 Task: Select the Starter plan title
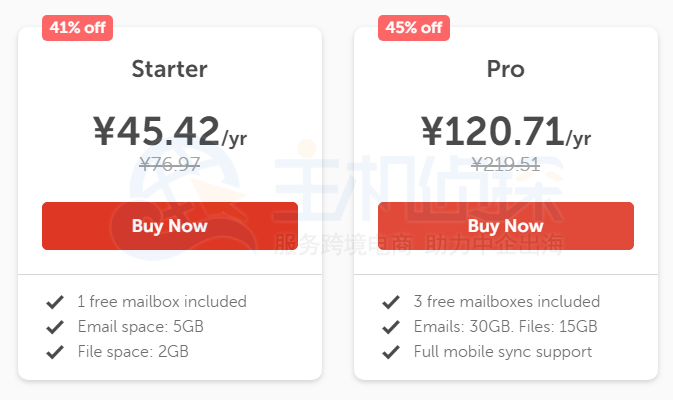point(170,69)
